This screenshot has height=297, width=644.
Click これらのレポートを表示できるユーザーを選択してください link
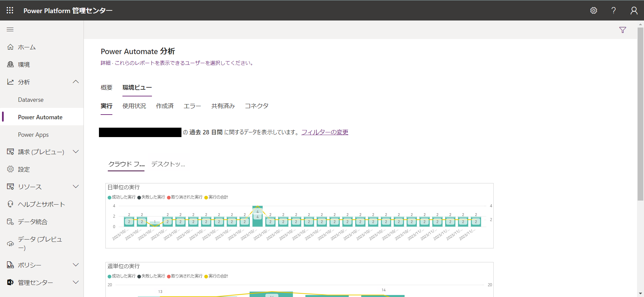click(x=185, y=63)
